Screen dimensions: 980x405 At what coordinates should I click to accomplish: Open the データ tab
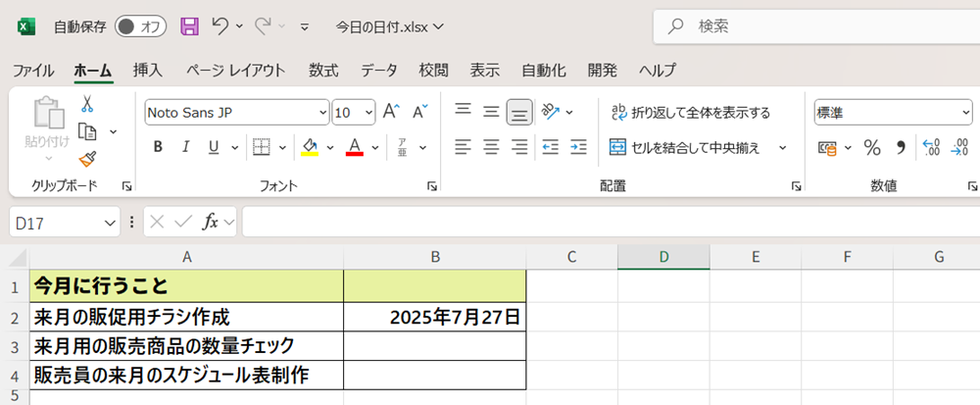tap(378, 71)
